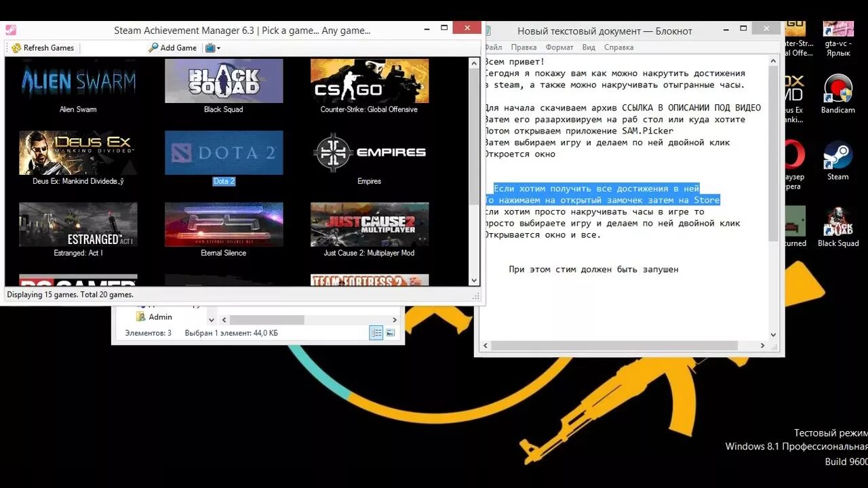Open the gta-vc desktop shortcut
Image resolution: width=868 pixels, height=488 pixels.
pos(838,38)
